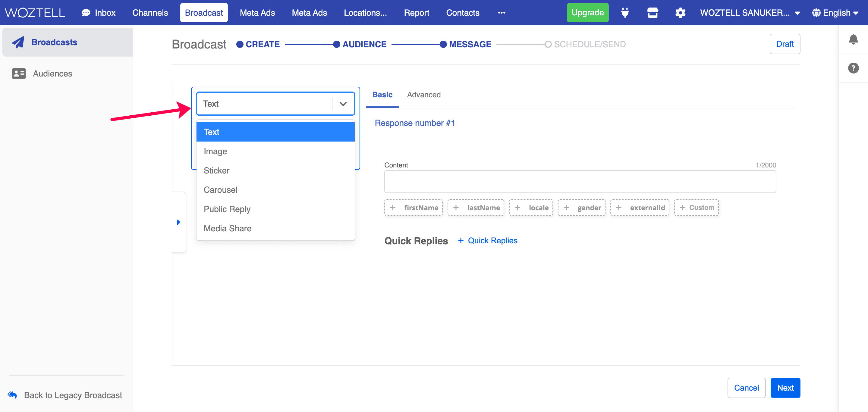This screenshot has width=868, height=412.
Task: Click the notifications bell icon
Action: coord(853,39)
